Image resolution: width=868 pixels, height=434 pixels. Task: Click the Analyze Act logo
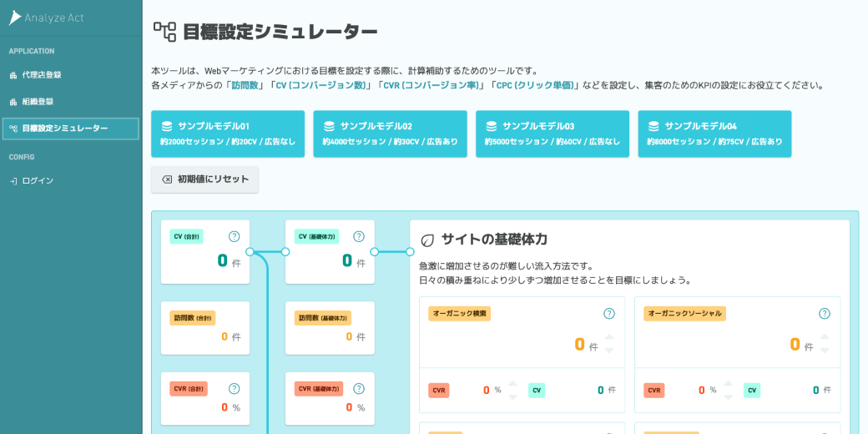(x=46, y=18)
